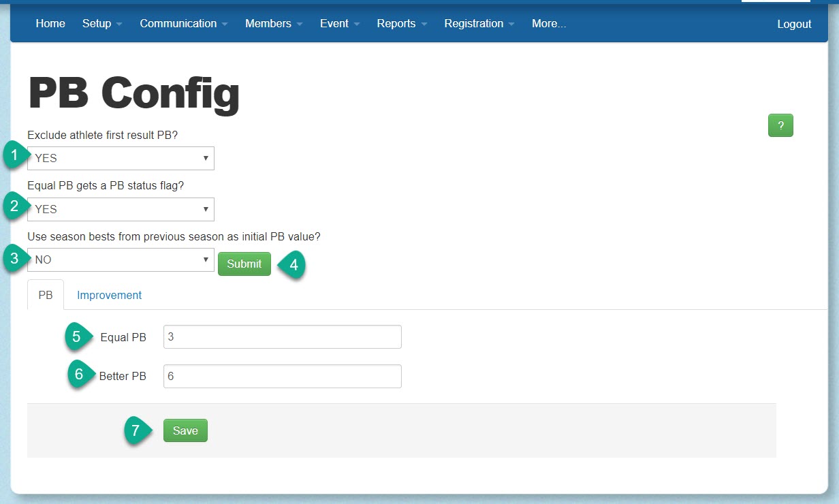839x504 pixels.
Task: Select the PB tab
Action: pos(46,295)
